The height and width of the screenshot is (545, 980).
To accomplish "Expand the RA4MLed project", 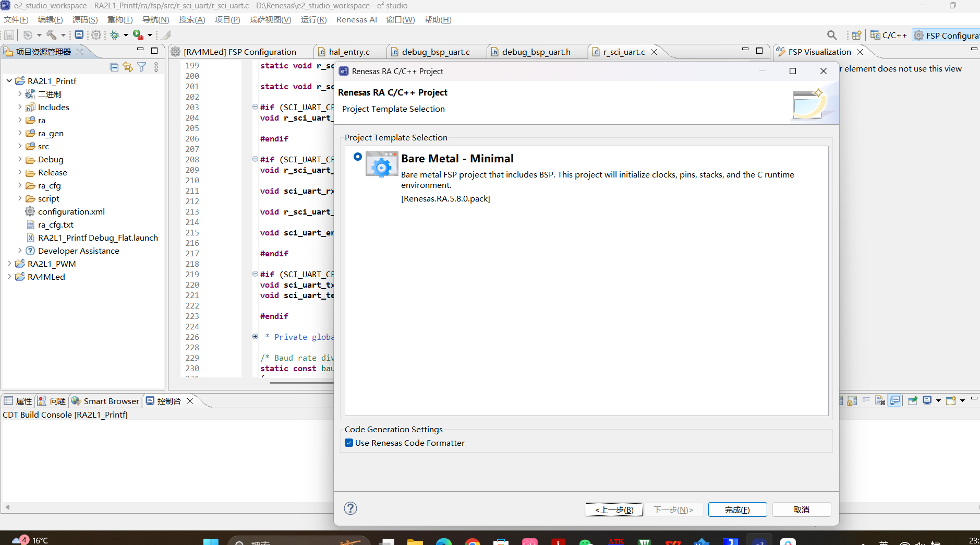I will point(9,277).
